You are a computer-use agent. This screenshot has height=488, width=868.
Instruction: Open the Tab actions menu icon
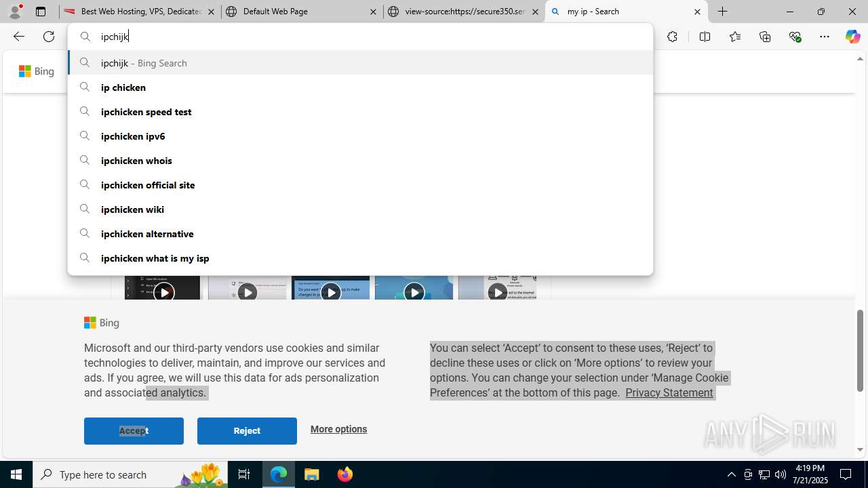(41, 12)
